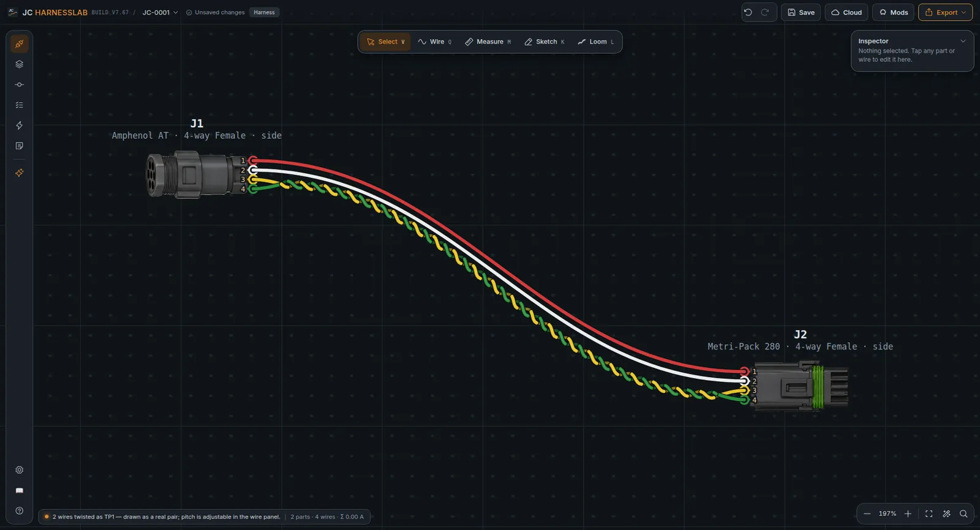Undo the last change
980x530 pixels.
click(x=748, y=12)
